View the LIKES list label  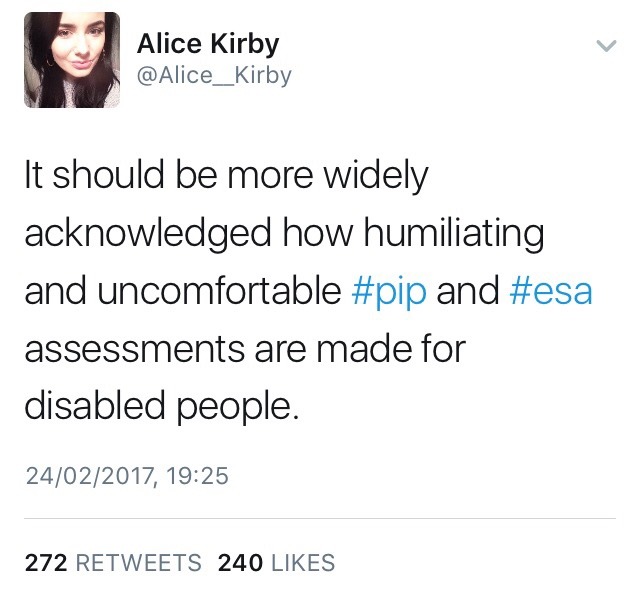pos(301,563)
